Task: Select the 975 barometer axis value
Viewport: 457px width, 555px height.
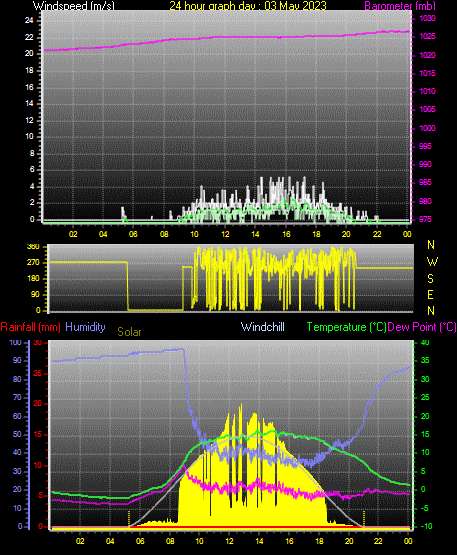Action: [x=425, y=219]
